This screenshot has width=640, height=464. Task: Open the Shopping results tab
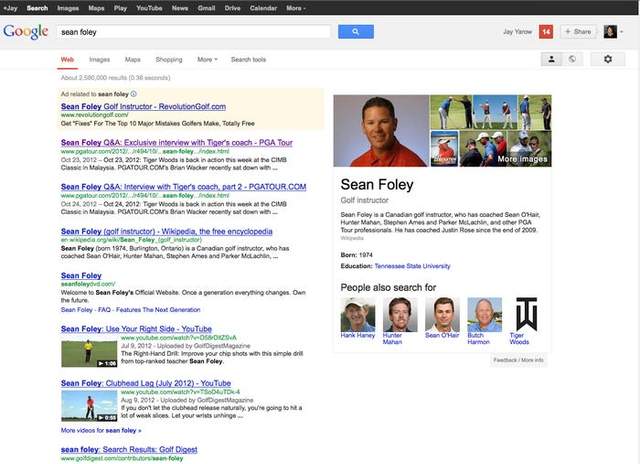(168, 60)
